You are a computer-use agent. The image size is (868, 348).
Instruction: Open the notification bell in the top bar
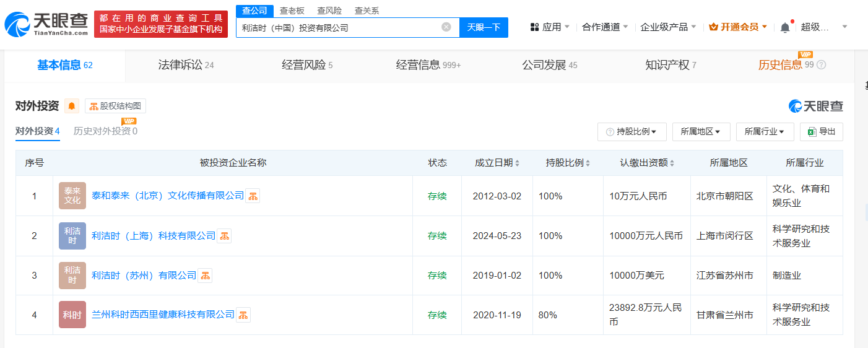pyautogui.click(x=785, y=27)
